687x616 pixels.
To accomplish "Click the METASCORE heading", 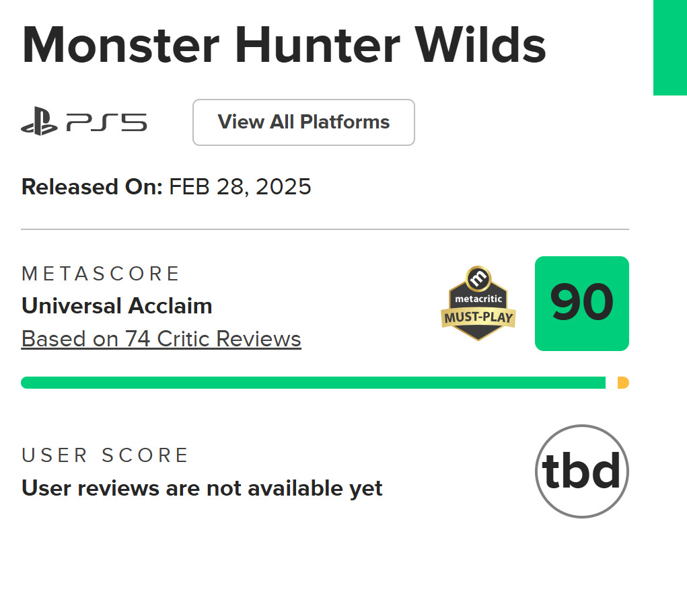I will tap(101, 274).
